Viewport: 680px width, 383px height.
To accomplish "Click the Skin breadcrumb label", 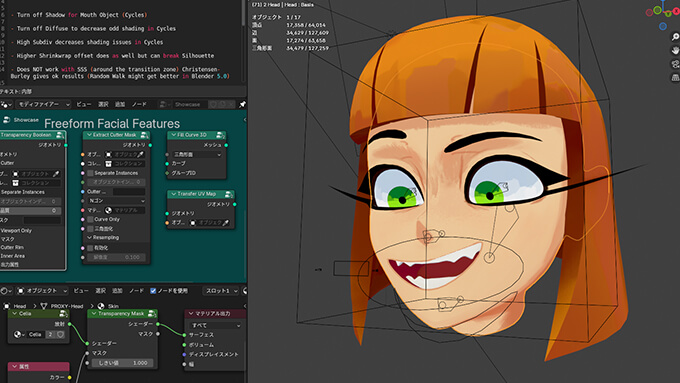I will click(x=113, y=306).
